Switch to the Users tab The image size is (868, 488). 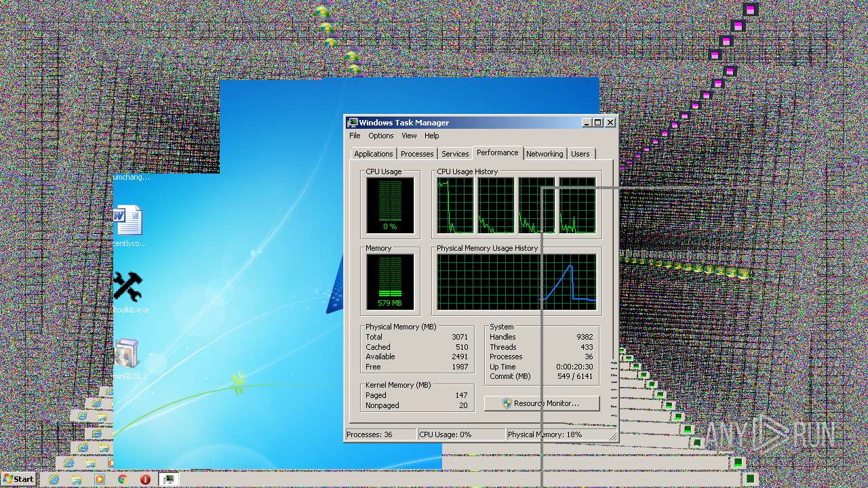[x=580, y=154]
